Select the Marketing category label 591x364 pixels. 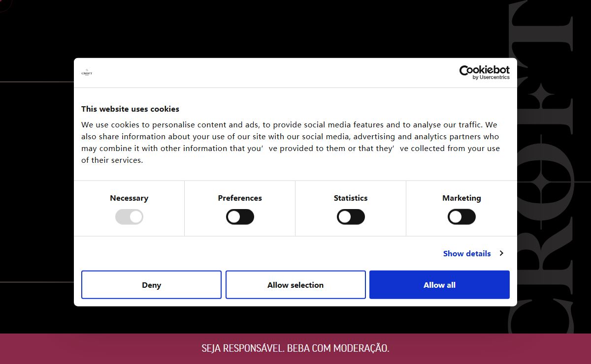point(461,198)
